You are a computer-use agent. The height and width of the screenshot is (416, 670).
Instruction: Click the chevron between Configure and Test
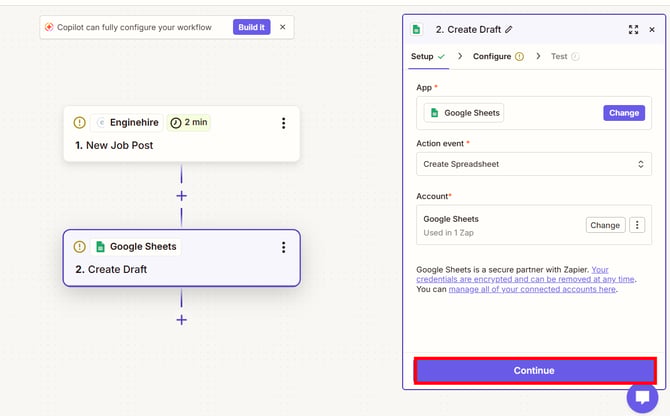click(x=538, y=56)
